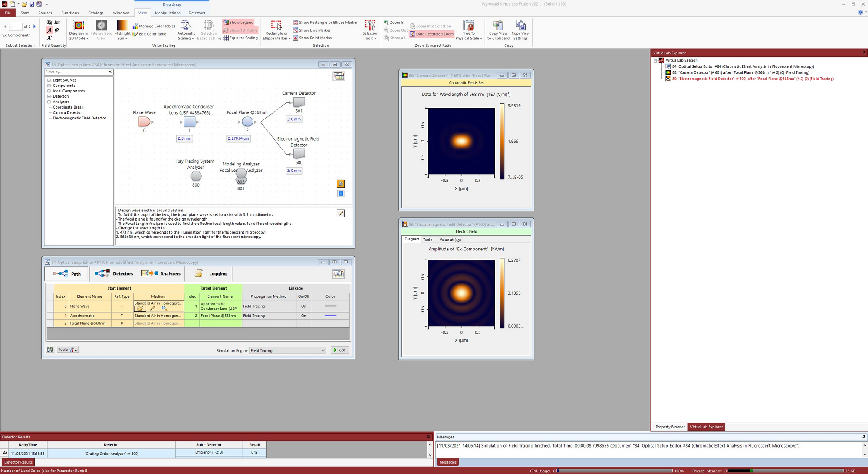The height and width of the screenshot is (474, 868).
Task: Click Equalize Scaling
Action: pos(240,38)
